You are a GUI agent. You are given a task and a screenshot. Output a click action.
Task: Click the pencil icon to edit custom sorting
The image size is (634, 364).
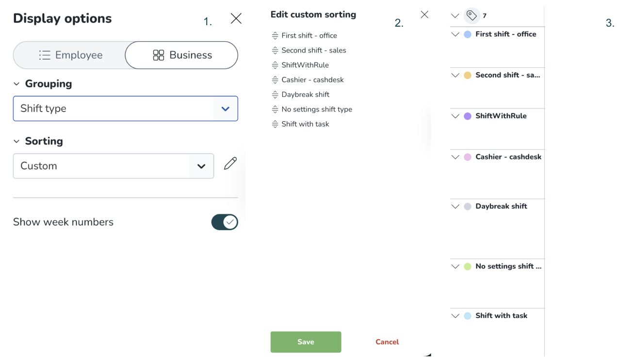(230, 164)
